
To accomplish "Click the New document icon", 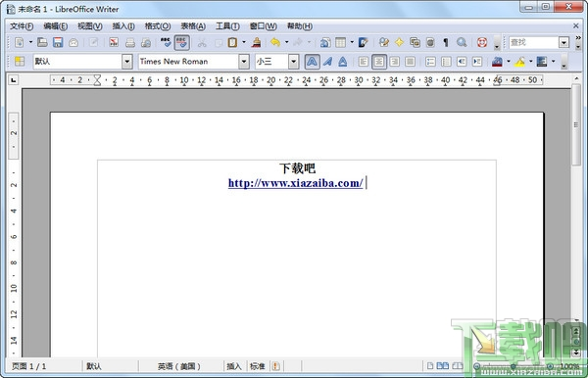I will click(20, 42).
